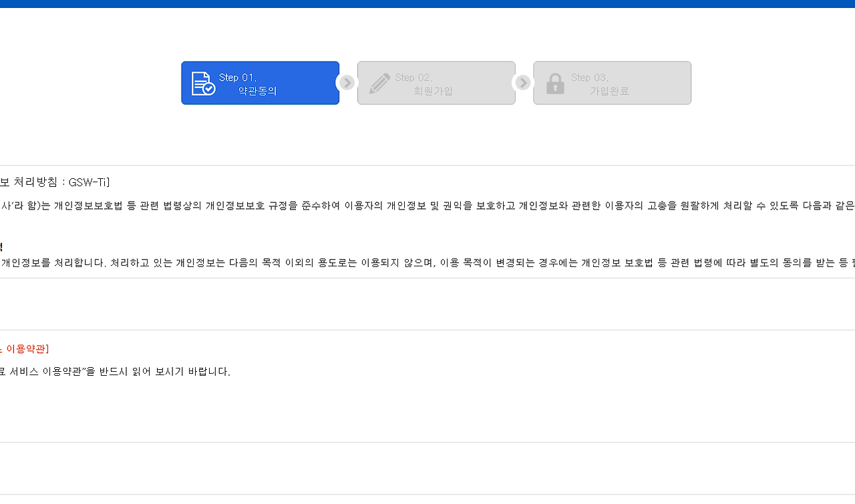
Task: Click the gray pencil icon for 회원가입
Action: pos(379,82)
